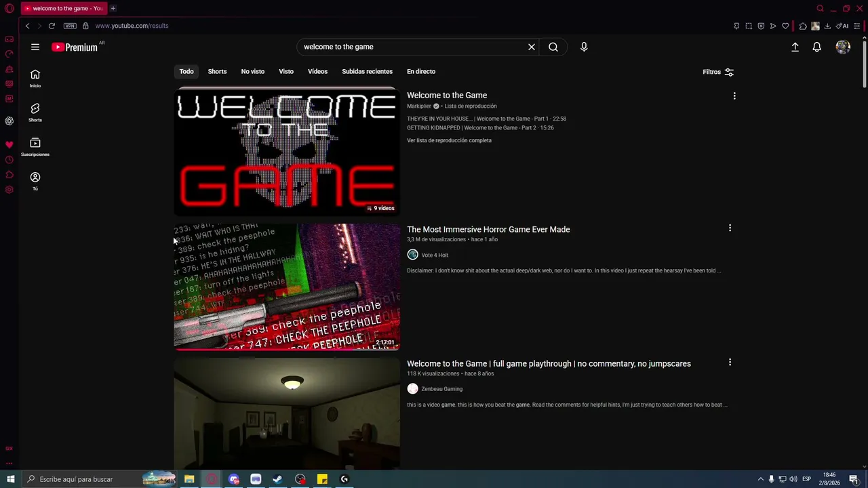Open Steam from the Windows taskbar
The width and height of the screenshot is (868, 488).
click(x=277, y=479)
